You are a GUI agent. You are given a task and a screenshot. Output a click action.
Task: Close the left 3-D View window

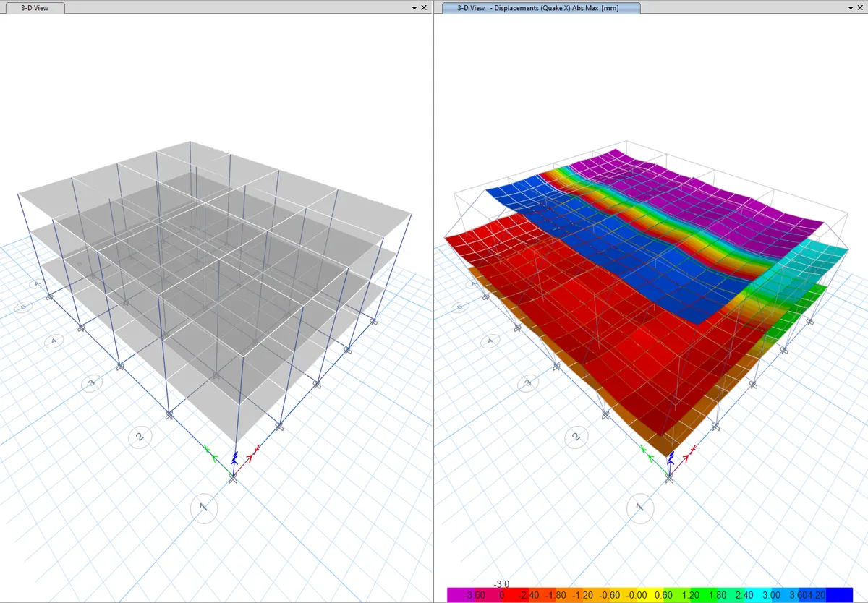424,7
